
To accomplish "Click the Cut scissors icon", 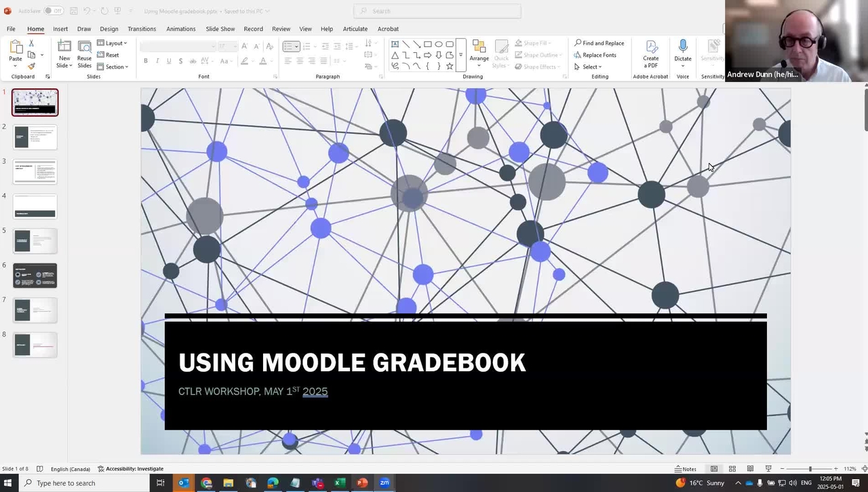I will click(x=31, y=43).
